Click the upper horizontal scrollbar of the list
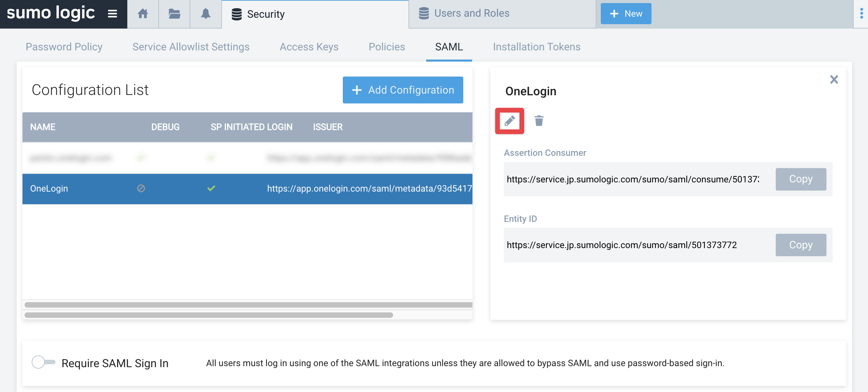Screen dimensions: 868x392 (248, 305)
